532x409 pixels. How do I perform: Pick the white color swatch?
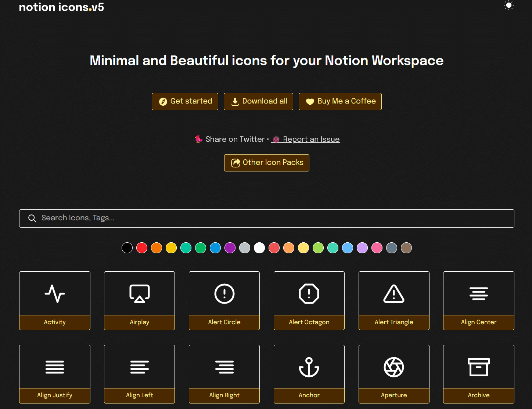coord(259,248)
